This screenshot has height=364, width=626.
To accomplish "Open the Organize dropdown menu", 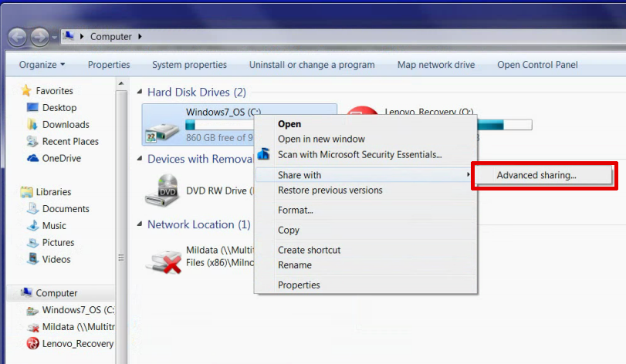I will [x=42, y=65].
